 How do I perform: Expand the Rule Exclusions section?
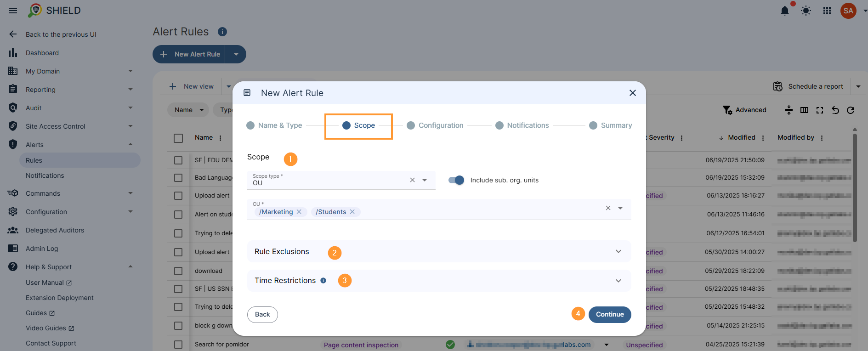coord(439,251)
